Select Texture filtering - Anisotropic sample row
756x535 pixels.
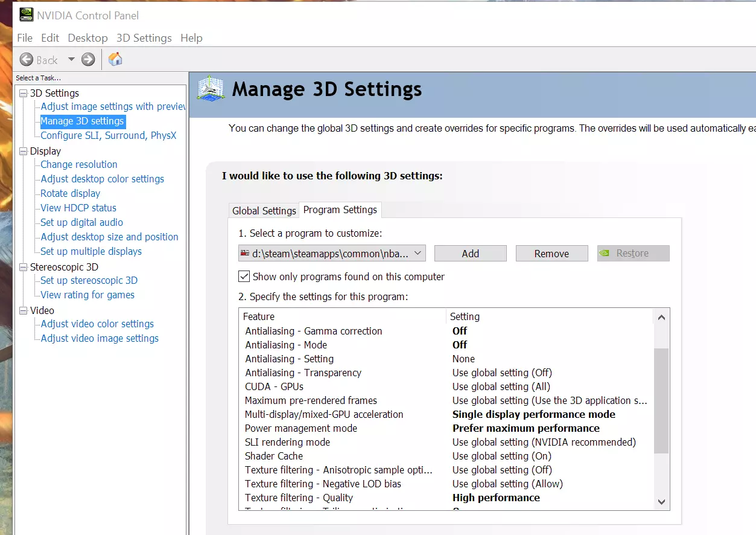pyautogui.click(x=446, y=470)
